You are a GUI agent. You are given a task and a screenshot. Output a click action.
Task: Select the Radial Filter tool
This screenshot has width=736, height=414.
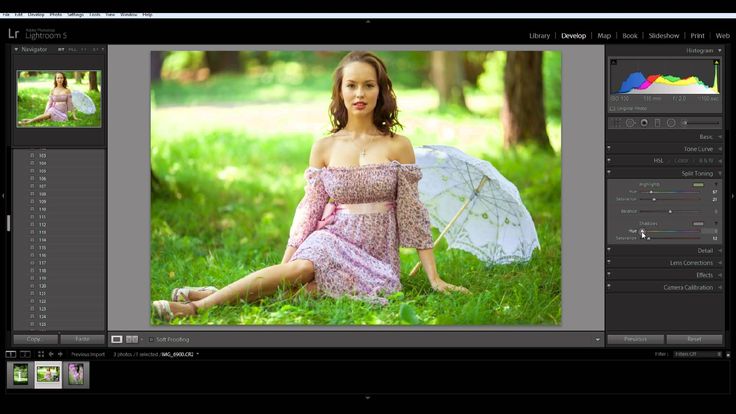coord(671,123)
